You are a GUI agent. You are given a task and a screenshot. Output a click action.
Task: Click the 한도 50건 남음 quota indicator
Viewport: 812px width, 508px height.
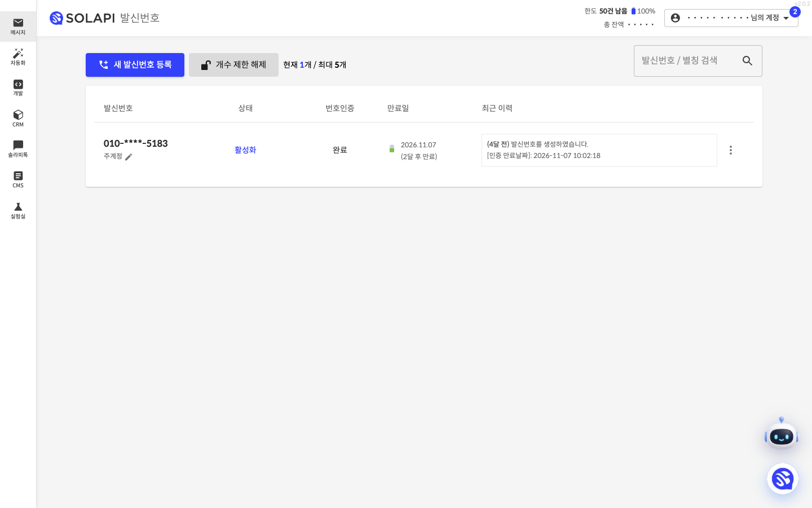coord(606,11)
